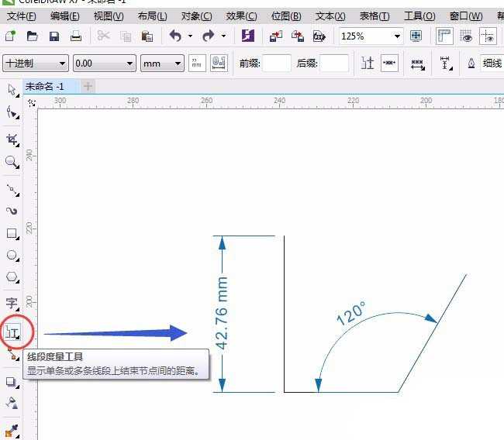Screen dimensions: 504x440
Task: Select the Pick tool in toolbox
Action: coord(12,91)
